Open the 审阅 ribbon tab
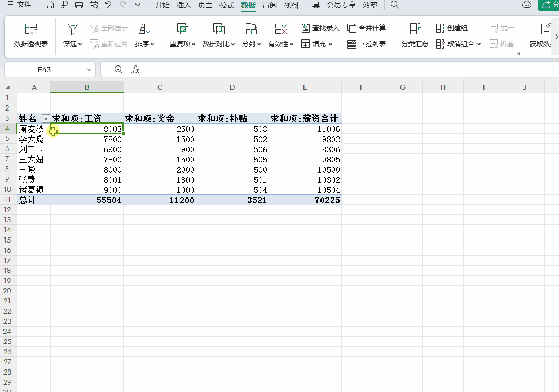 269,6
